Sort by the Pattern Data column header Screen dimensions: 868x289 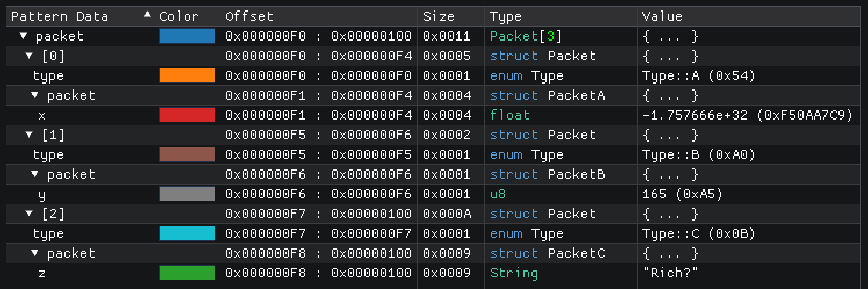(x=60, y=16)
